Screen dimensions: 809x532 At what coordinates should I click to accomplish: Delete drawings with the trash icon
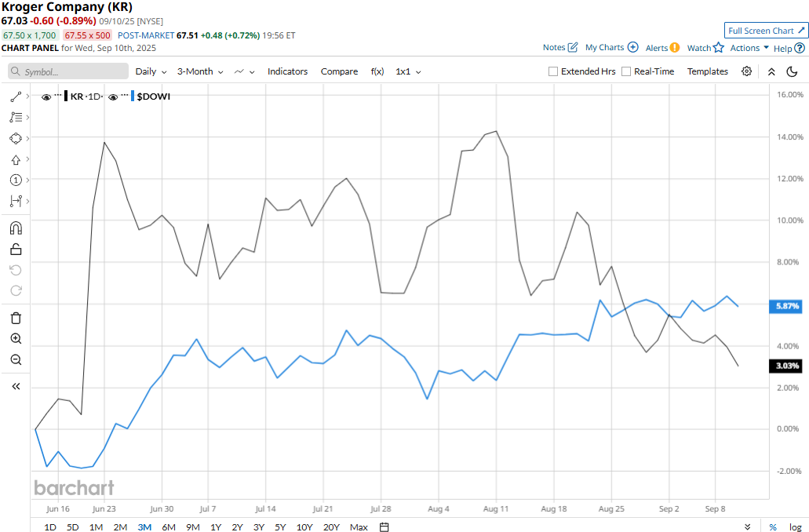(16, 318)
